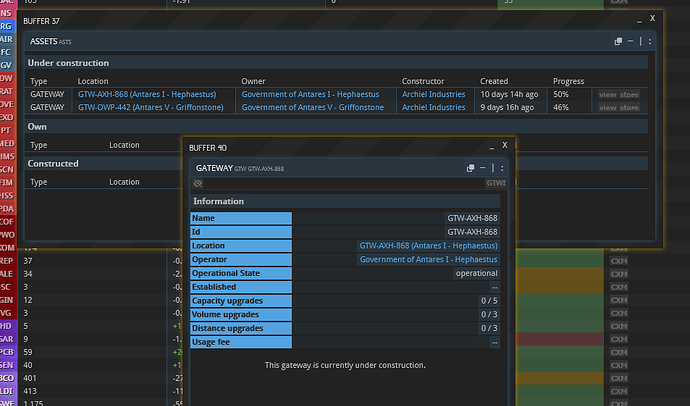Click Archiel Industries constructor link in first row

tap(433, 94)
